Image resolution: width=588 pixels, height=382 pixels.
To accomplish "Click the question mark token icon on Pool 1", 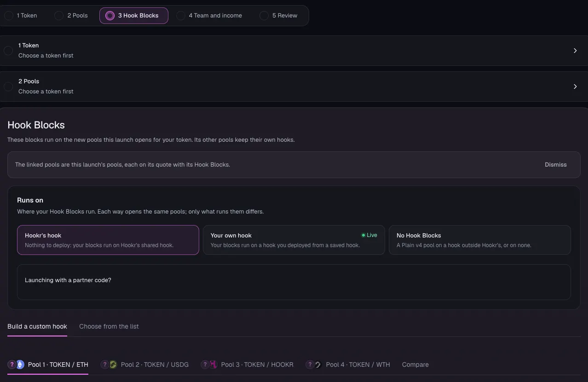I will (12, 365).
